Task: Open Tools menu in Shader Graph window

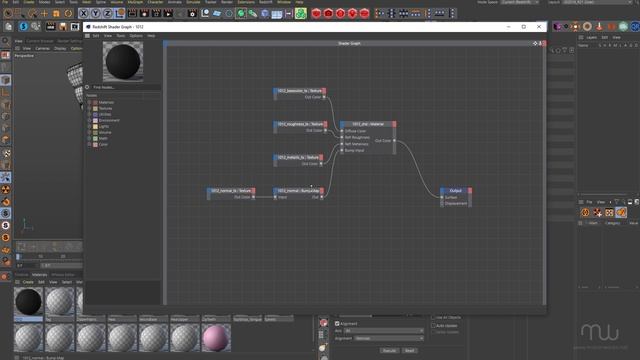Action: pyautogui.click(x=121, y=36)
